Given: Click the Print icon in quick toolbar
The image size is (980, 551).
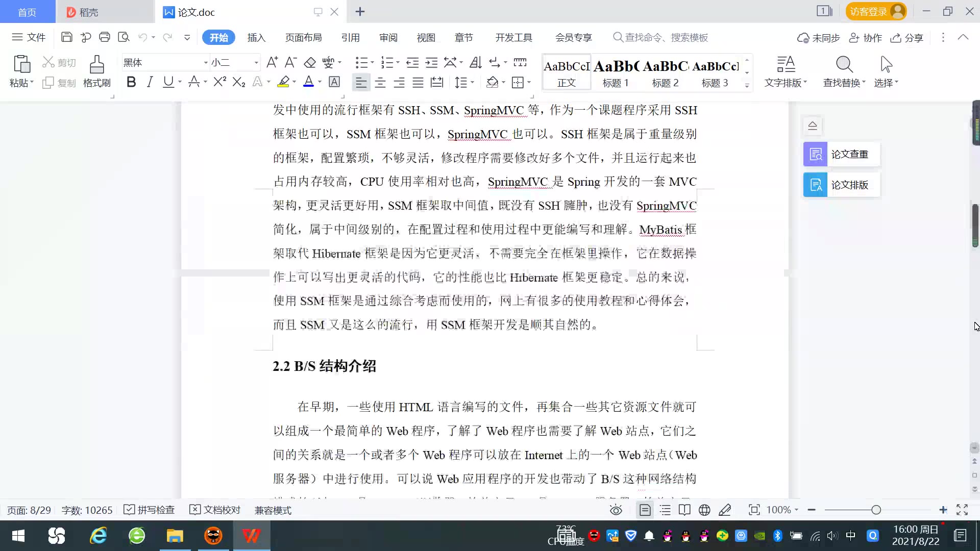Looking at the screenshot, I should click(x=105, y=37).
